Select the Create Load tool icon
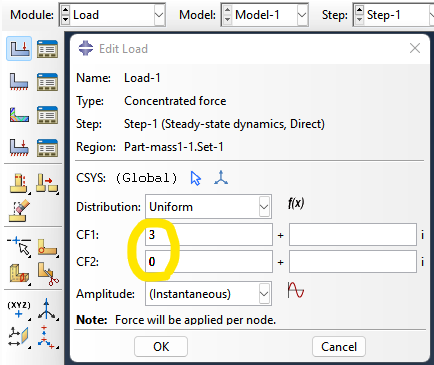This screenshot has width=434, height=365. click(19, 49)
